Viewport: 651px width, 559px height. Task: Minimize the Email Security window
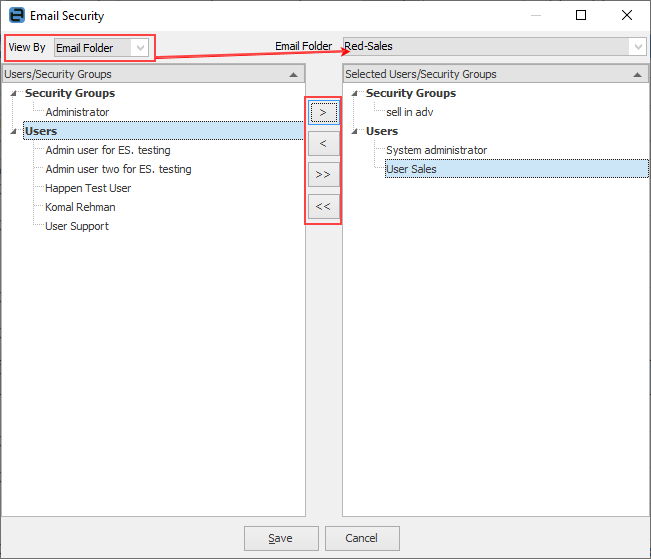click(x=536, y=15)
